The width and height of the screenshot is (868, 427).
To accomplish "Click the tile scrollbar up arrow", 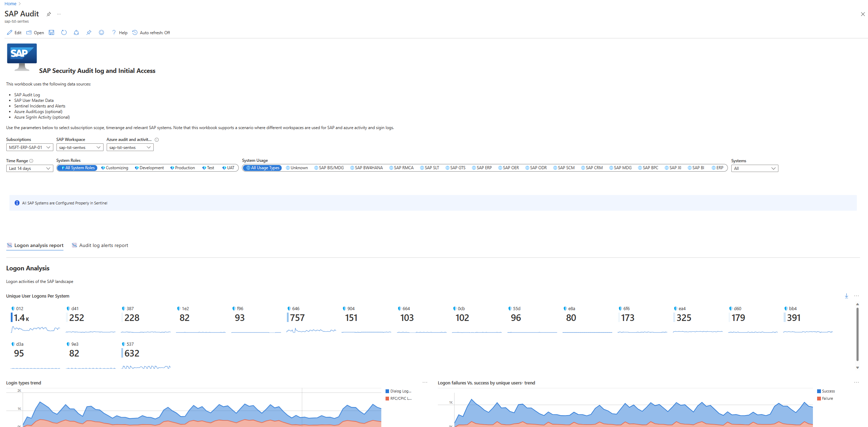I will pos(858,305).
